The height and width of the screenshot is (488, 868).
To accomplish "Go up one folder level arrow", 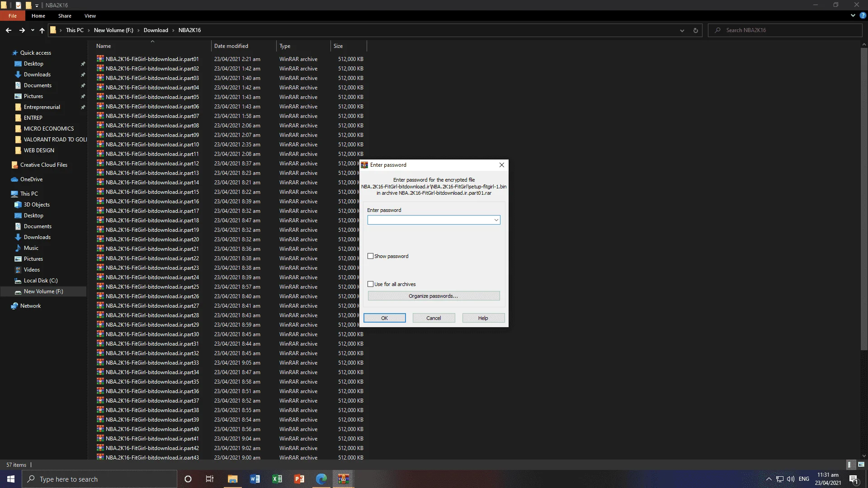I will 42,30.
